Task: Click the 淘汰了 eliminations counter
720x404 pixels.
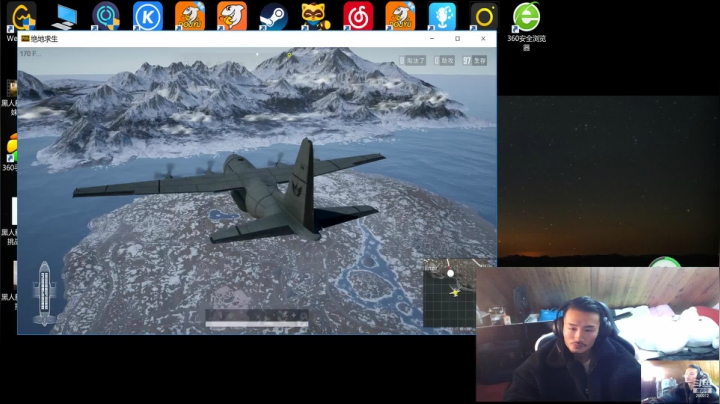Action: tap(413, 60)
